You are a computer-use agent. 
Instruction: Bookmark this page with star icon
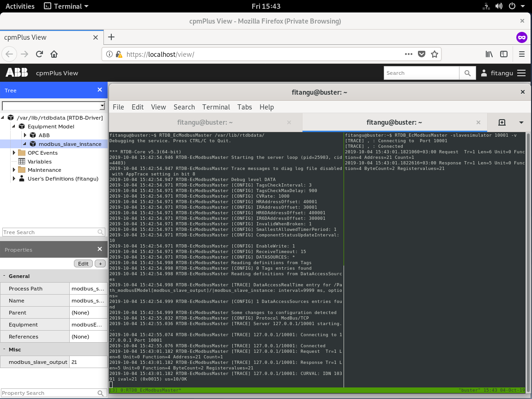point(434,54)
